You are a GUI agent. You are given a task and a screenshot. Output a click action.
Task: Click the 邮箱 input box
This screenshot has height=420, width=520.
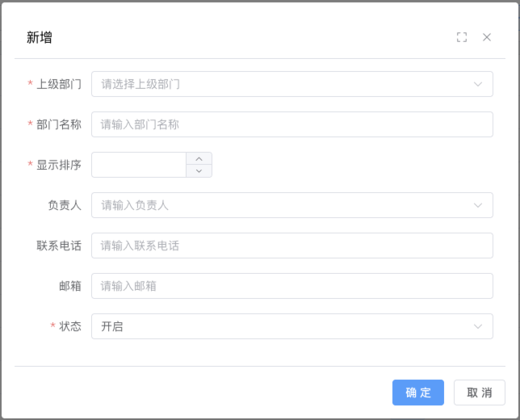pyautogui.click(x=291, y=286)
